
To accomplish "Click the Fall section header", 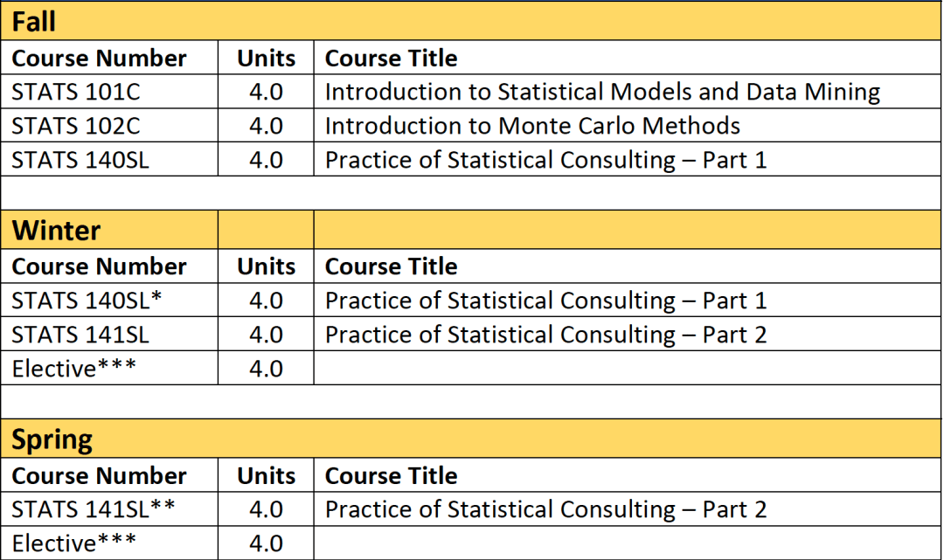I will (35, 22).
